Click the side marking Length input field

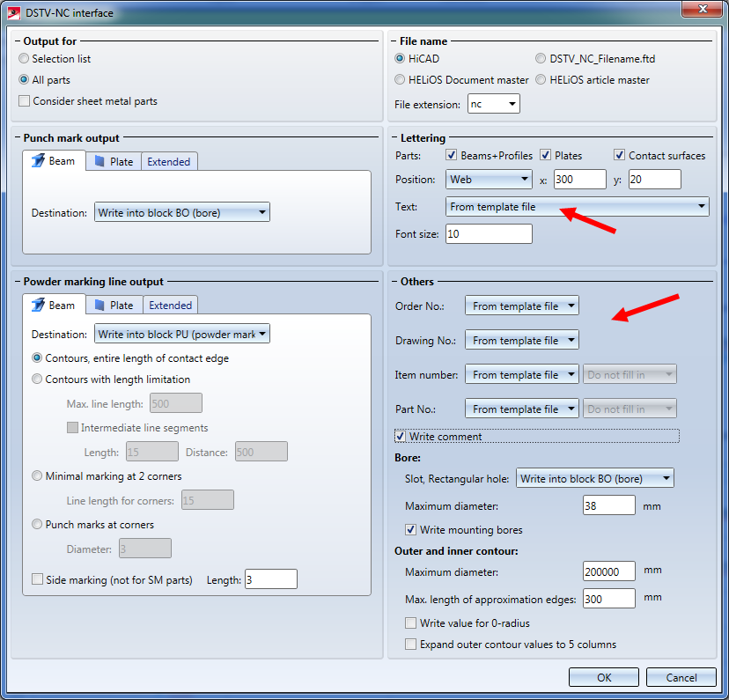coord(270,579)
